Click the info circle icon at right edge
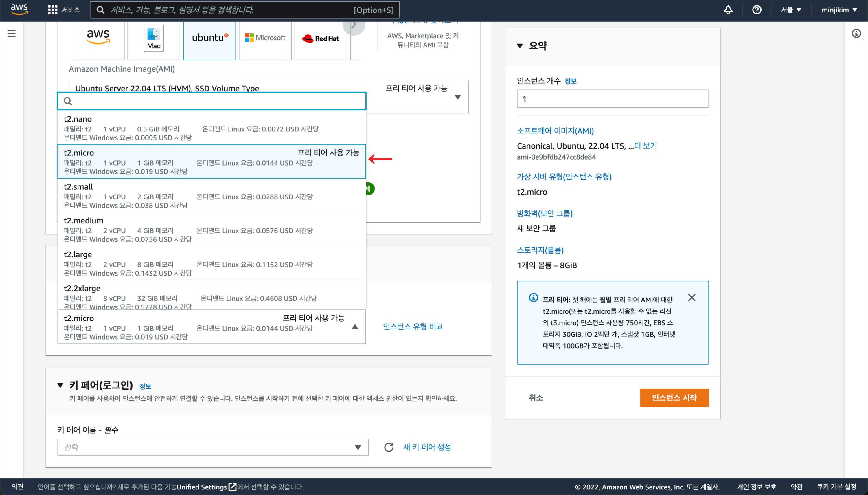The height and width of the screenshot is (495, 868). [x=856, y=33]
